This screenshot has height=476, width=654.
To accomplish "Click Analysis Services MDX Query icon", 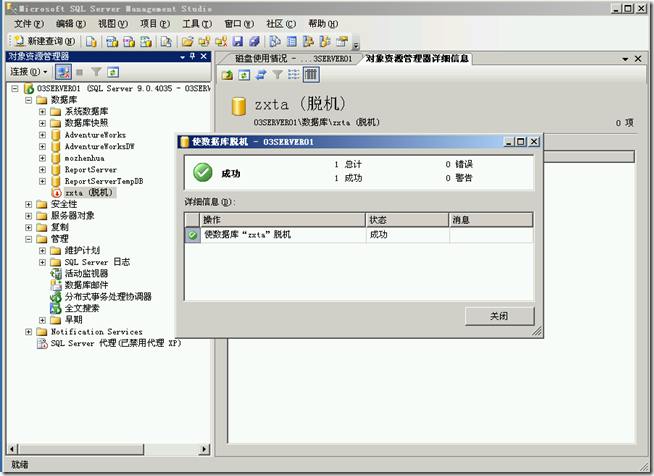I will point(112,41).
